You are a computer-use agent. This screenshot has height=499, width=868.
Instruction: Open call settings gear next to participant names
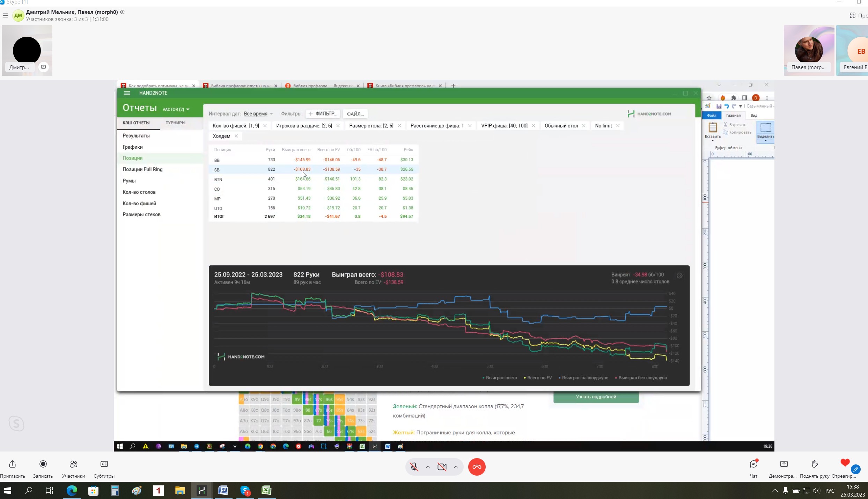(x=122, y=12)
